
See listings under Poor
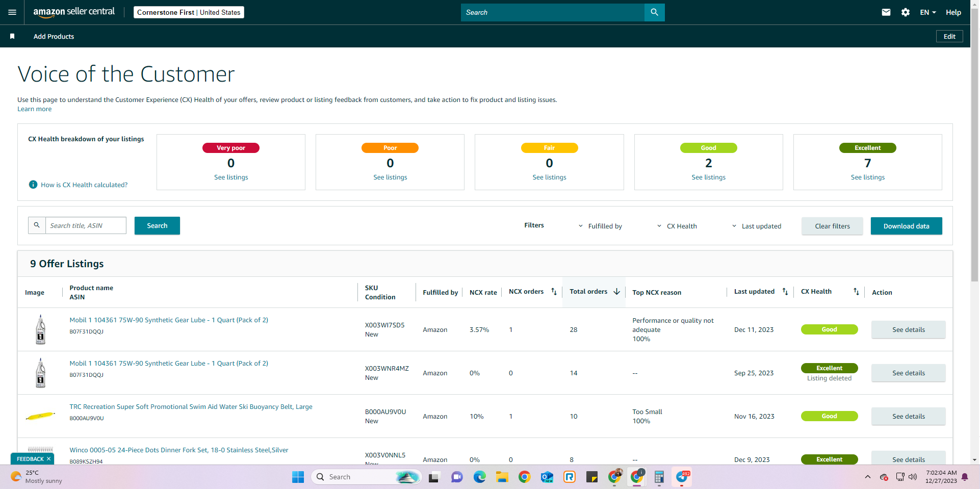tap(390, 177)
